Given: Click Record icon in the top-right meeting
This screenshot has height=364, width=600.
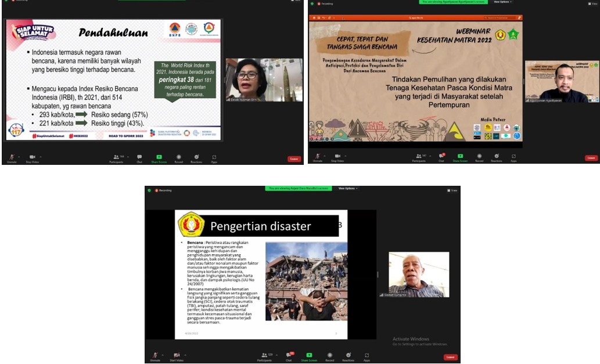Looking at the screenshot, I should coord(479,156).
